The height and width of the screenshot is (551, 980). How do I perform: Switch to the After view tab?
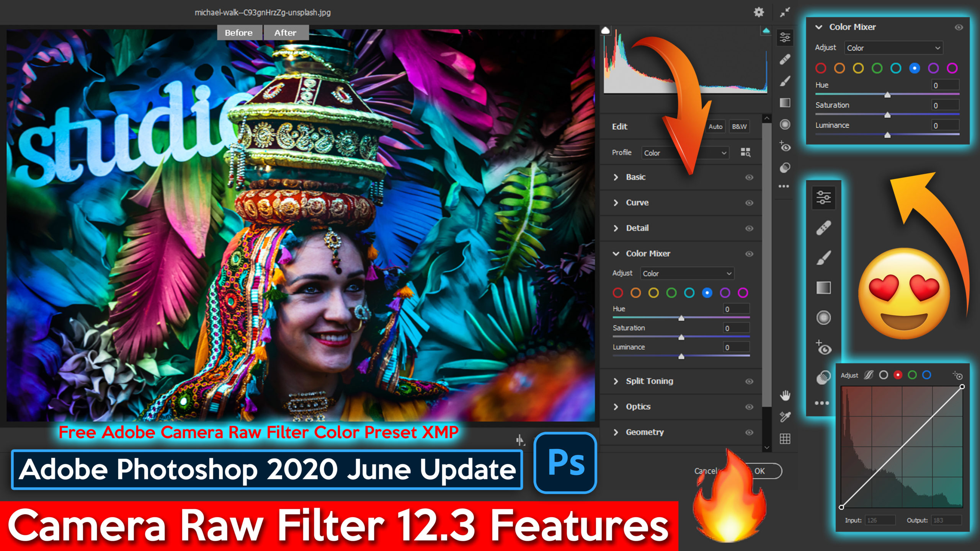[286, 33]
